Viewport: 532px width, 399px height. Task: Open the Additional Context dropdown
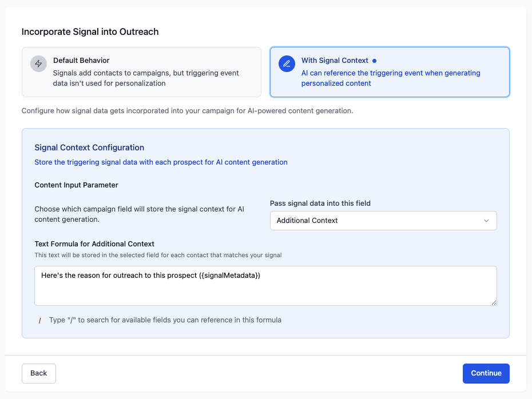tap(383, 221)
